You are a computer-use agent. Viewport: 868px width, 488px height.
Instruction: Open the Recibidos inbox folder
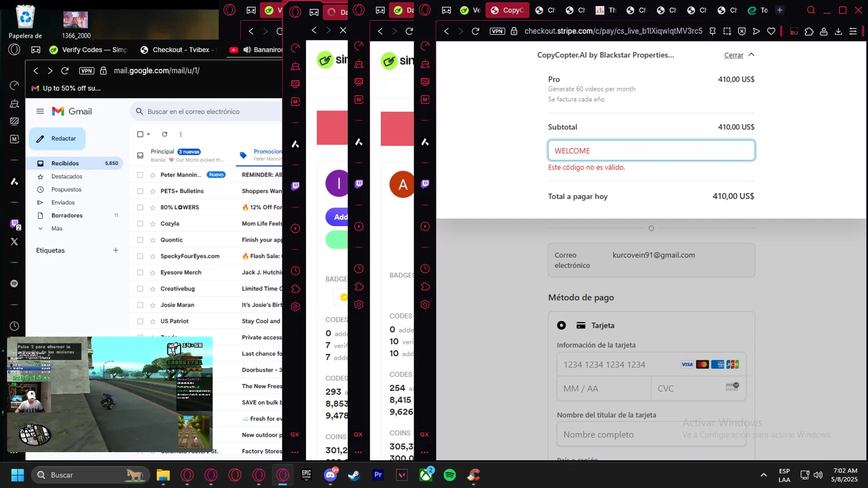pos(76,163)
